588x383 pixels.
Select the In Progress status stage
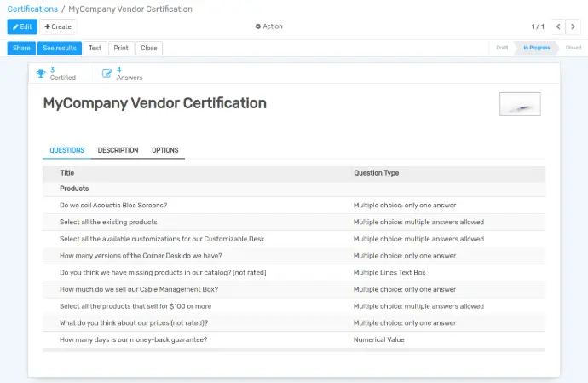(537, 48)
